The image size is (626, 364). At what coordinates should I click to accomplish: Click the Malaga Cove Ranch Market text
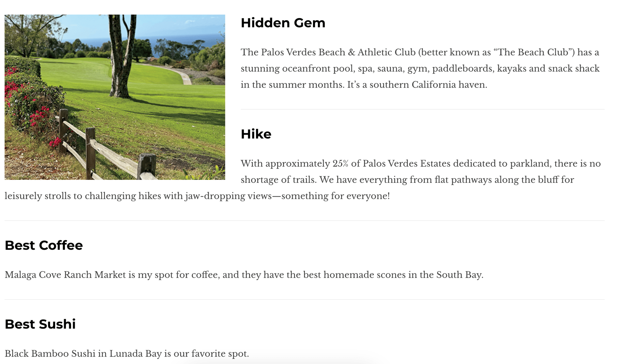coord(65,275)
